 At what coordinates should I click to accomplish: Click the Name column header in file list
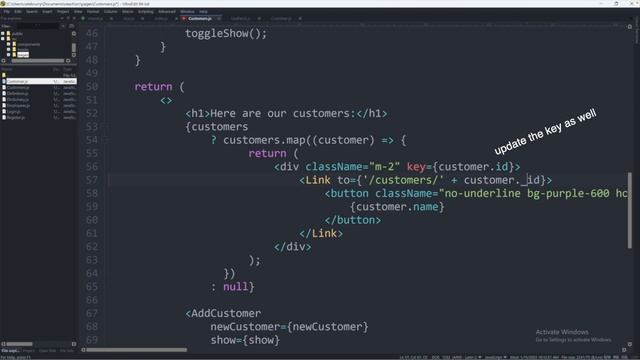(x=7, y=69)
